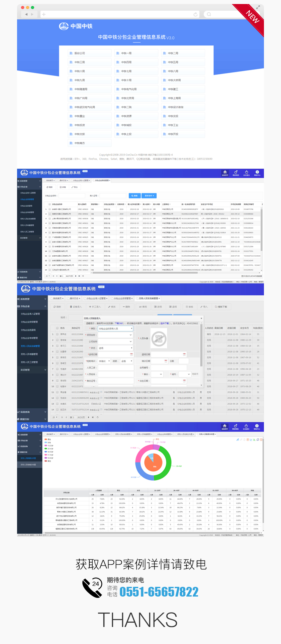Screen dimensions: 281x644
Task: Tick the header select-all checkbox in the 实名制管理 table
Action: [x=57, y=328]
